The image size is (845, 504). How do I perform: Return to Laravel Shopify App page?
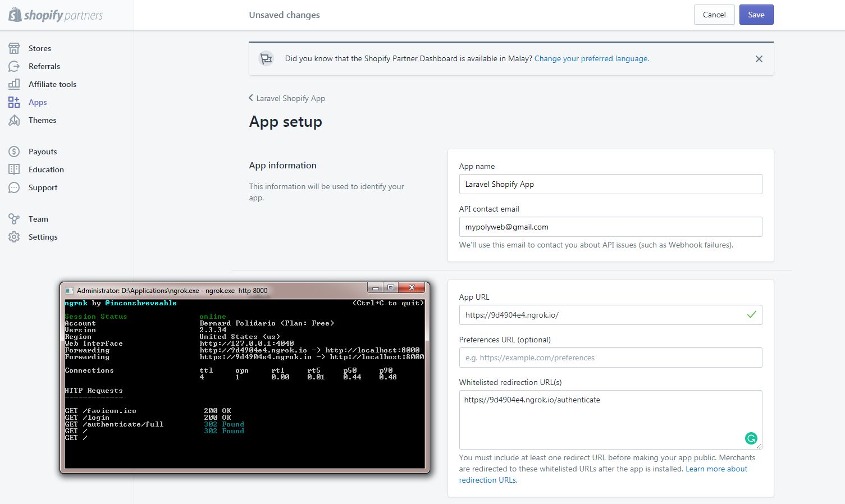pyautogui.click(x=291, y=98)
